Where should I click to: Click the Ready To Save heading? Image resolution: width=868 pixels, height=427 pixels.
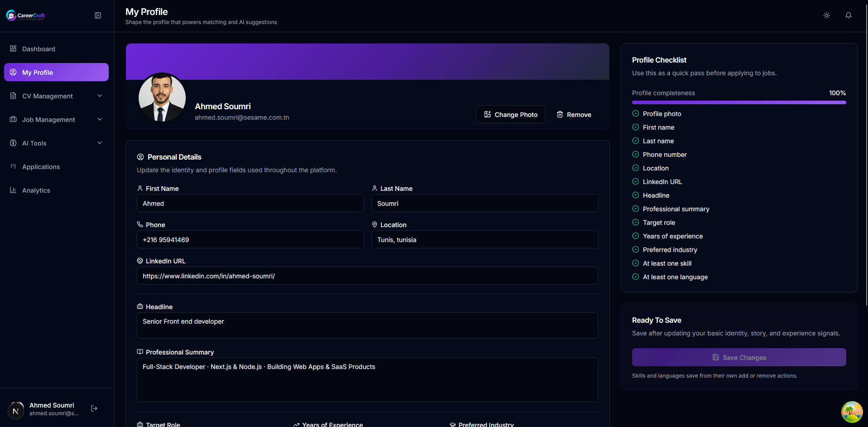[656, 320]
